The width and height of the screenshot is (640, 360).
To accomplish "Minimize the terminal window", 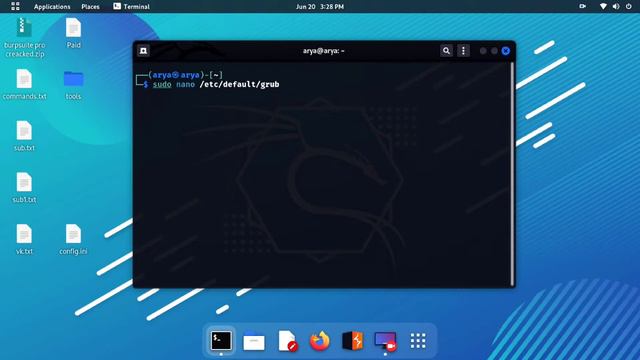I will coord(483,51).
